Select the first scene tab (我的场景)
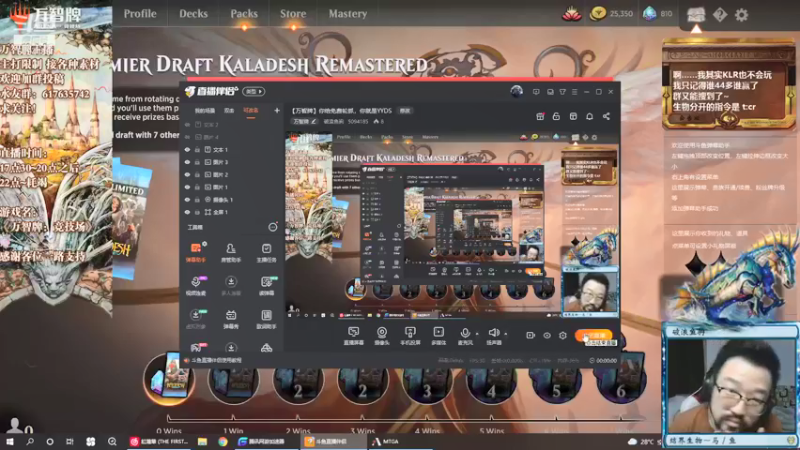This screenshot has width=800, height=450. pyautogui.click(x=205, y=110)
